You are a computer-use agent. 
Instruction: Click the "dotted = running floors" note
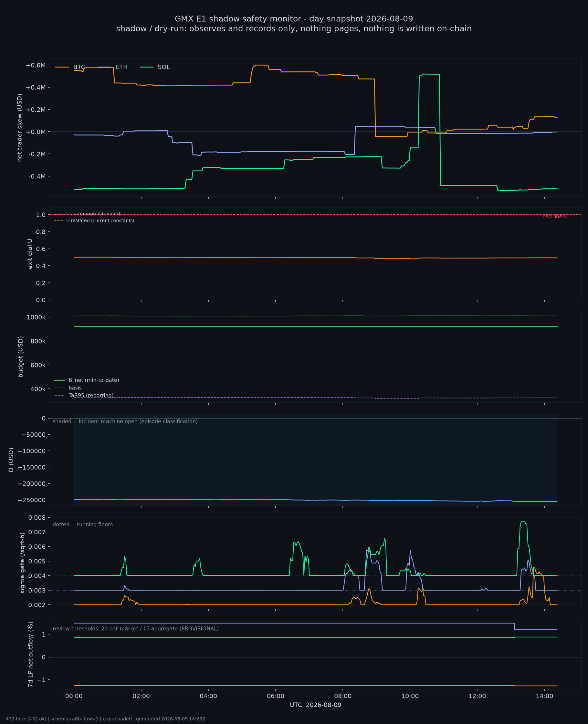click(83, 525)
